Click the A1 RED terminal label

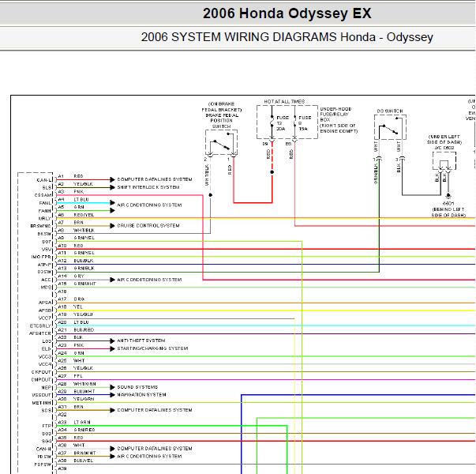point(70,176)
